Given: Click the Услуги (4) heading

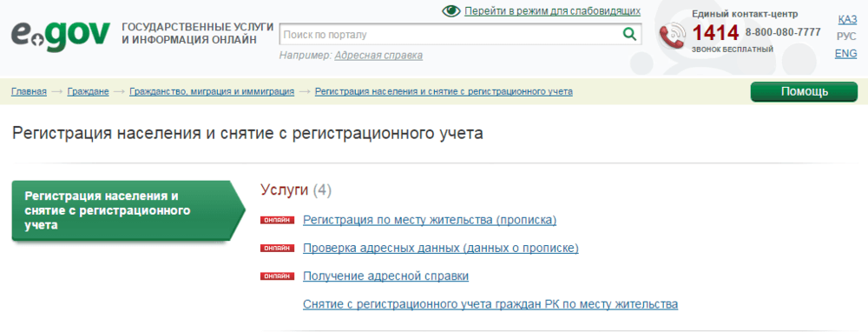Looking at the screenshot, I should 296,190.
